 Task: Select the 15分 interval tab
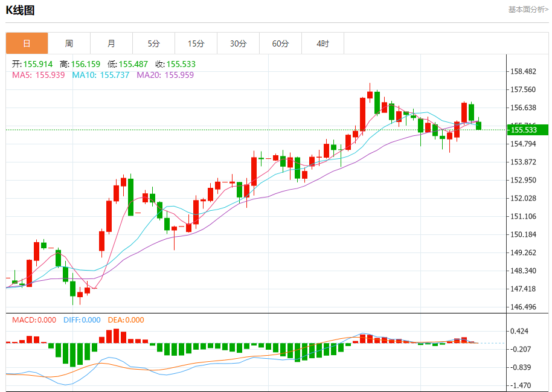[196, 43]
